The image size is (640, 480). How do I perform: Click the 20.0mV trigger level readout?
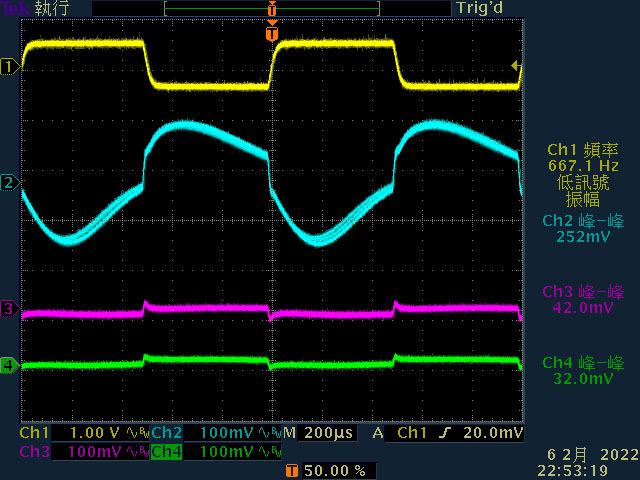click(493, 433)
